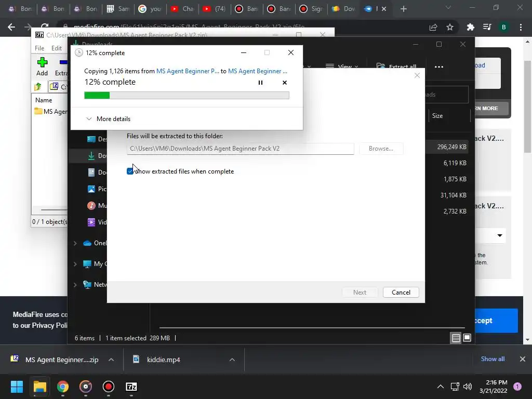Screen dimensions: 532x399
Task: Switch Explorer to details view icon
Action: (456, 338)
